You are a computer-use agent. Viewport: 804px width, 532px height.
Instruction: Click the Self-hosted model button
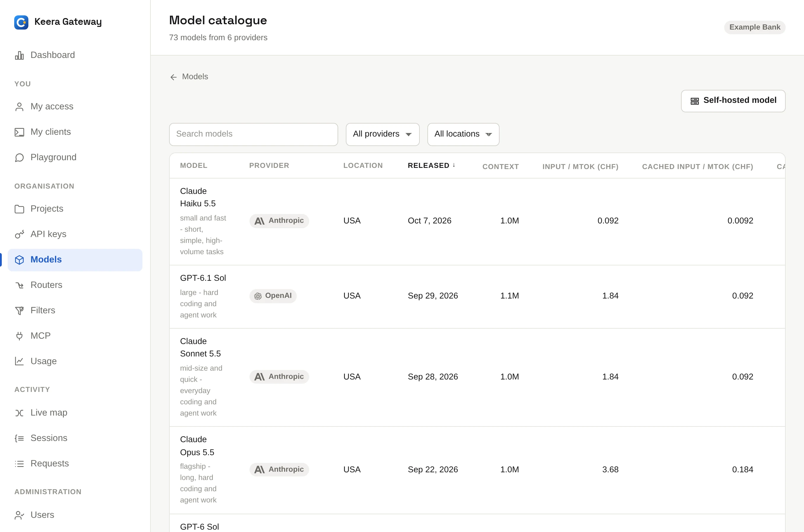733,101
